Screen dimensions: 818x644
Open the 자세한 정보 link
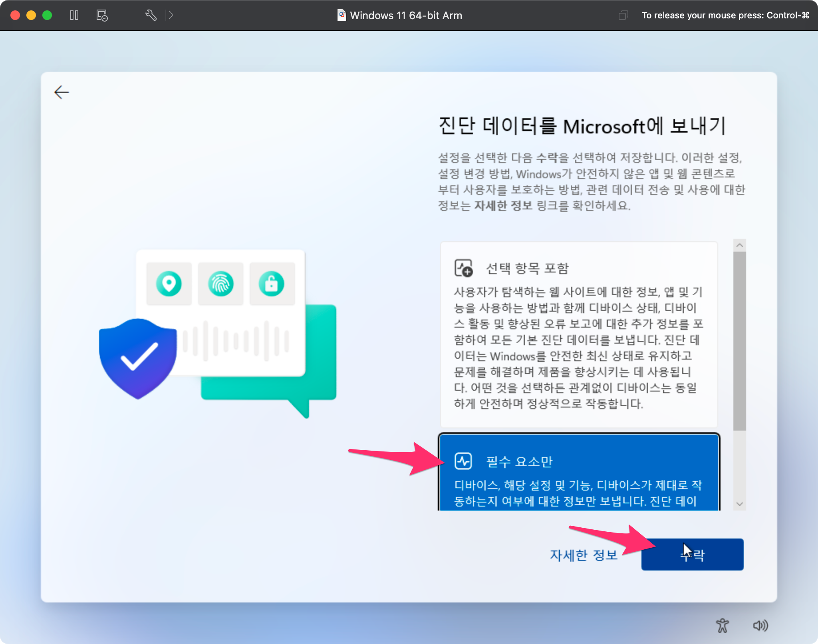[x=584, y=555]
